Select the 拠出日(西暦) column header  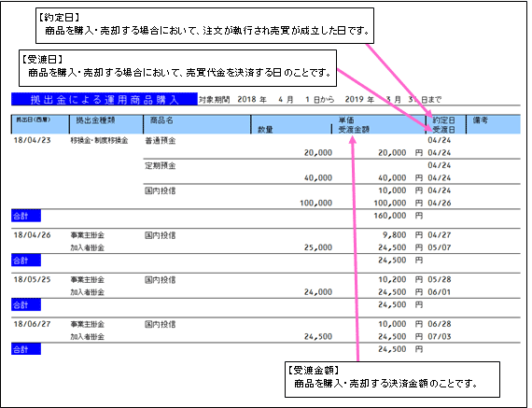point(34,120)
